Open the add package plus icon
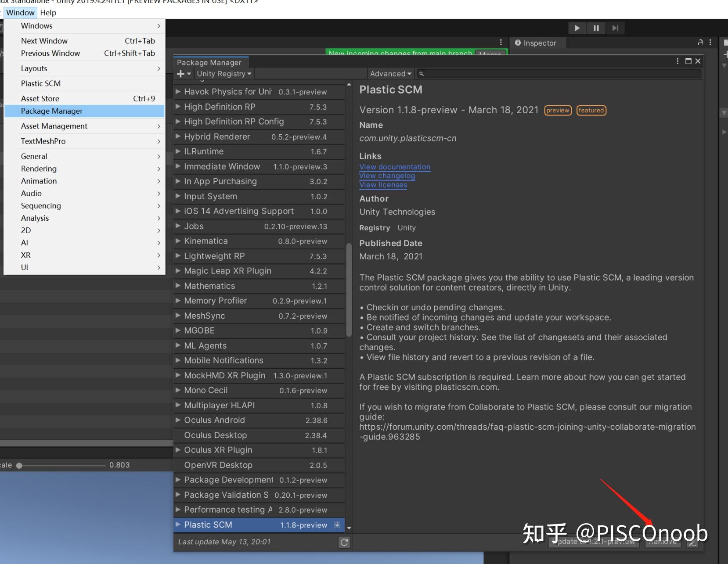Screen dimensions: 728x564 [x=181, y=73]
